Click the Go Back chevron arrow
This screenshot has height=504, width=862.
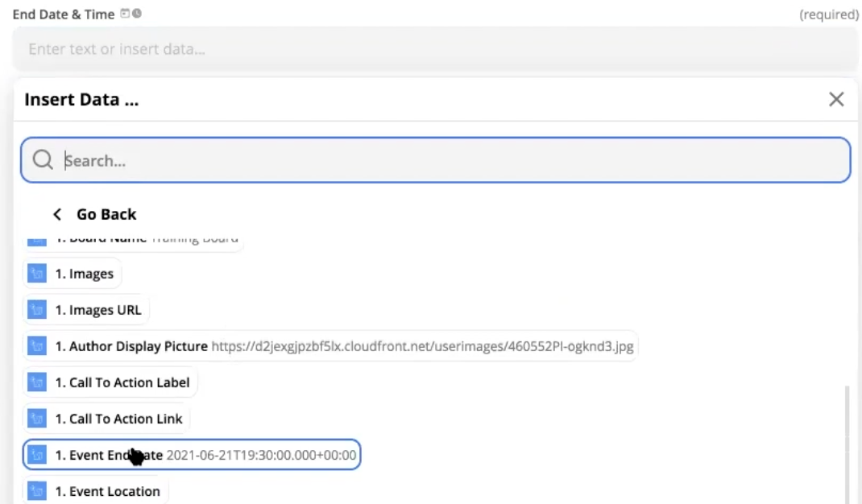click(57, 214)
